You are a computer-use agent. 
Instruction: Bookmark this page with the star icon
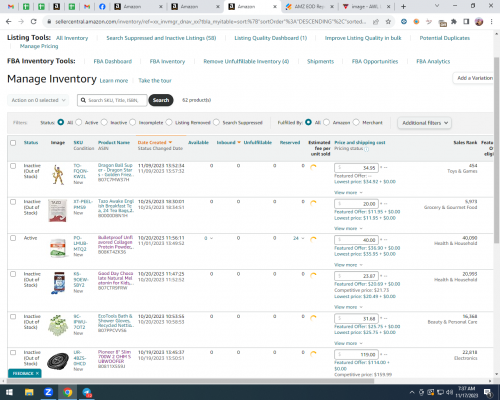pyautogui.click(x=388, y=22)
